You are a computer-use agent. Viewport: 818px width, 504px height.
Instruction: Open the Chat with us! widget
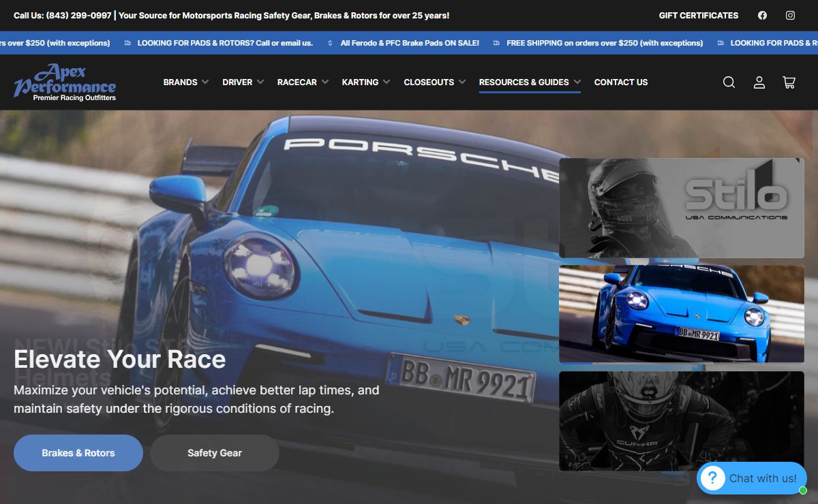(752, 478)
